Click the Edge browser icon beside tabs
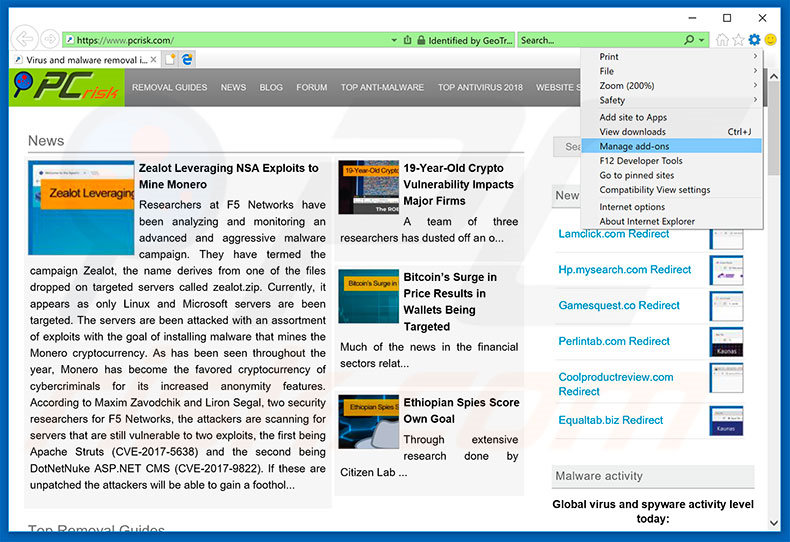The width and height of the screenshot is (790, 542). tap(187, 59)
